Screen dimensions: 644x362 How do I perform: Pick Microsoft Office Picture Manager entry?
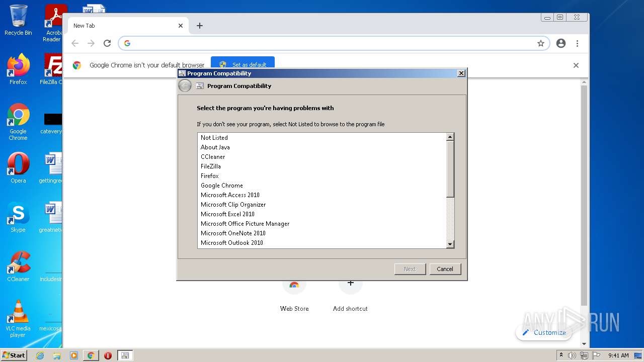[322, 224]
